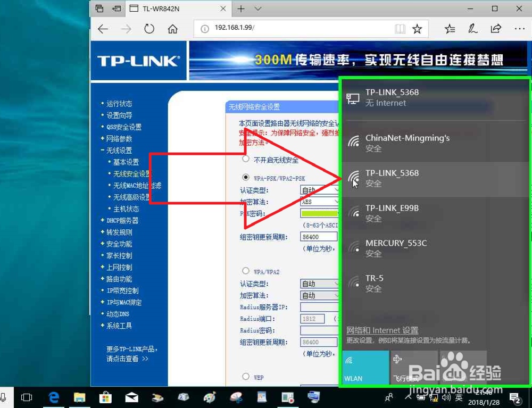The width and height of the screenshot is (532, 408).
Task: Open QSS安全设置 in the sidebar
Action: 124,127
